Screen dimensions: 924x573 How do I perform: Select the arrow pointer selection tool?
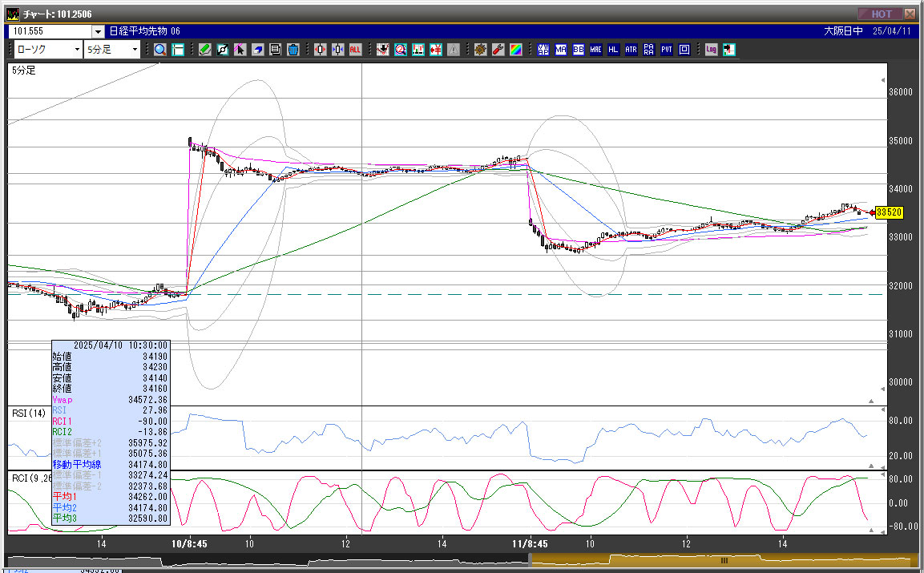[x=240, y=50]
